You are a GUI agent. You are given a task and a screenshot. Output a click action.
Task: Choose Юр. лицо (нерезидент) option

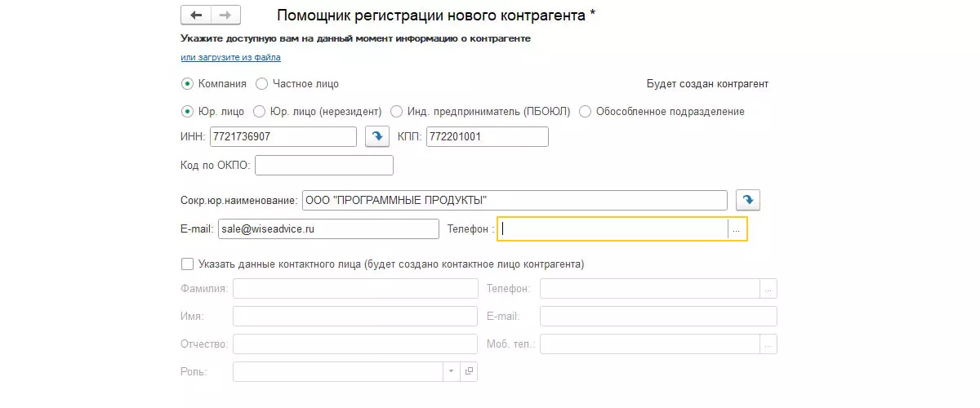coord(260,111)
